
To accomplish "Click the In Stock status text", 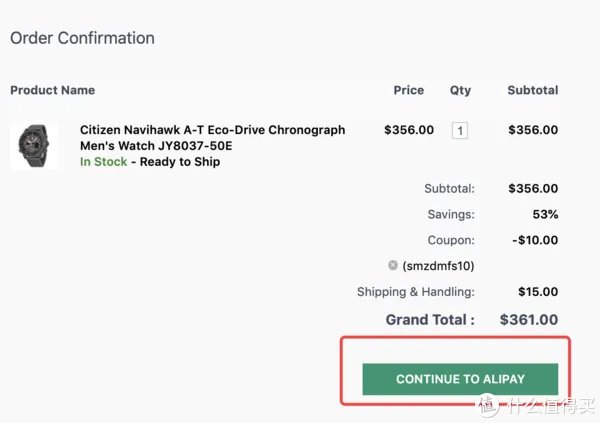I will 103,162.
